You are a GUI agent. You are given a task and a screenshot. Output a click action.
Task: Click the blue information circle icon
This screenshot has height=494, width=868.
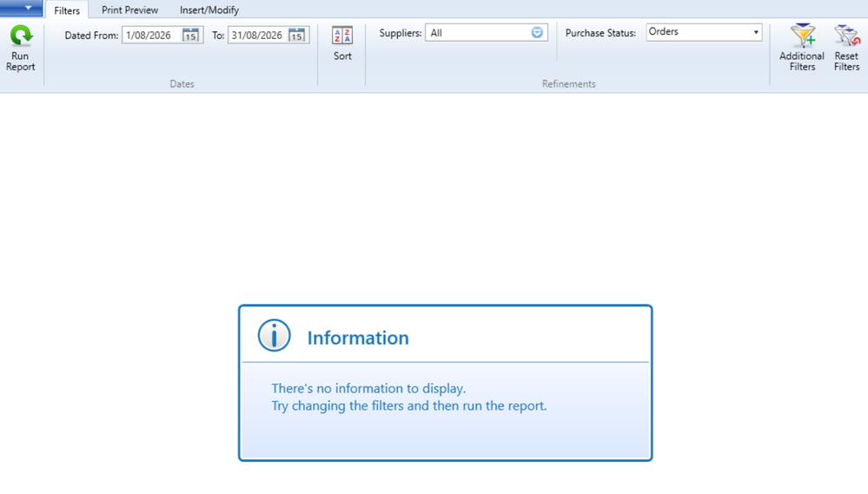[274, 335]
